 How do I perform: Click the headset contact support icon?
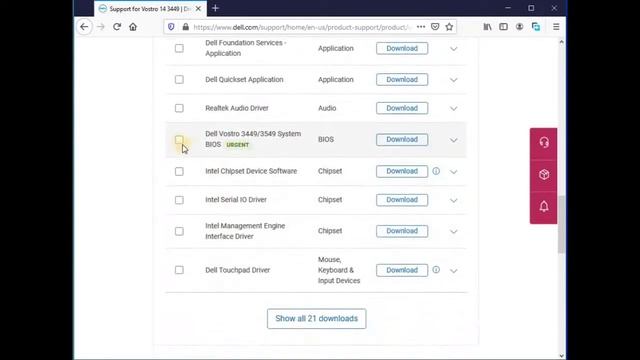[544, 142]
